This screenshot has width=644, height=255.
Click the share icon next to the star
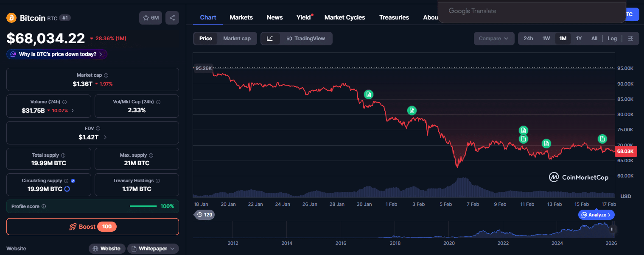(172, 17)
